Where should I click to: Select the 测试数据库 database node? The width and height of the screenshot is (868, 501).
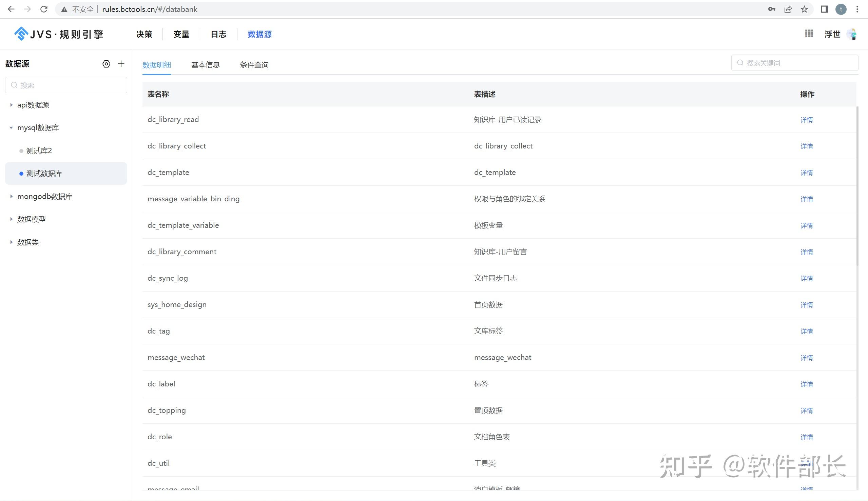43,174
